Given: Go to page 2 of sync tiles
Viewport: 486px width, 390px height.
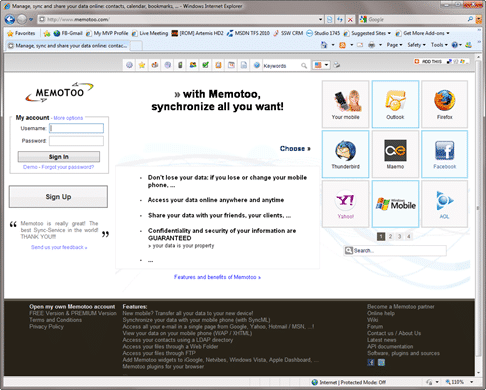Looking at the screenshot, I should pos(390,237).
